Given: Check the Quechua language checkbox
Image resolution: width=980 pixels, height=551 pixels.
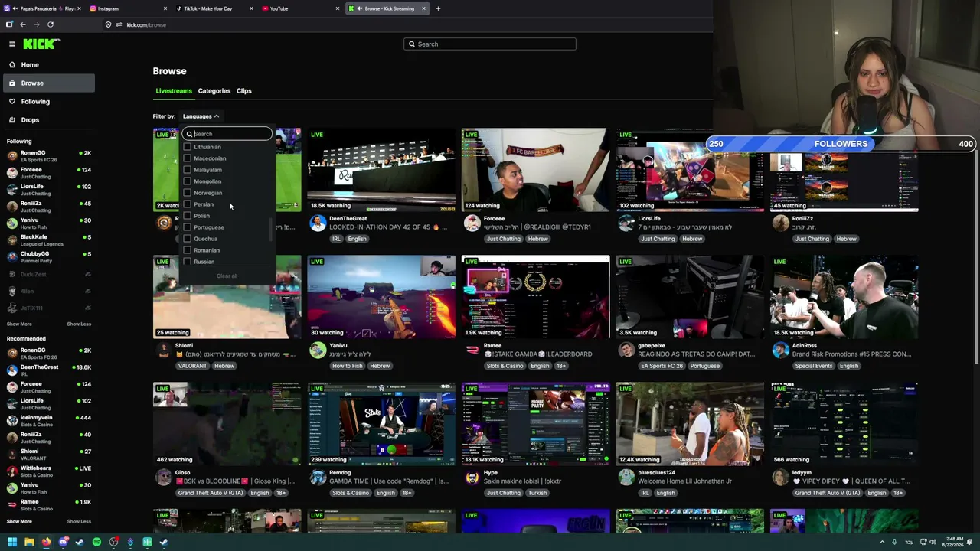Looking at the screenshot, I should pos(188,239).
